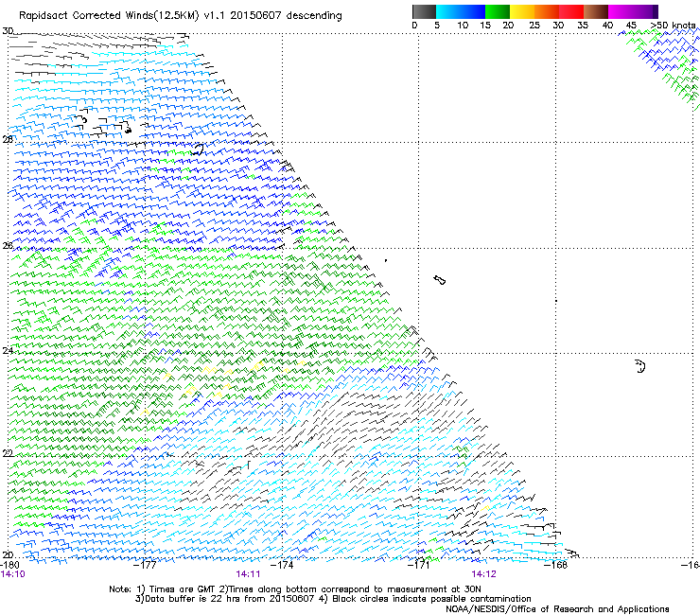The image size is (700, 615).
Task: Click the longitude axis label "-177"
Action: [x=146, y=565]
